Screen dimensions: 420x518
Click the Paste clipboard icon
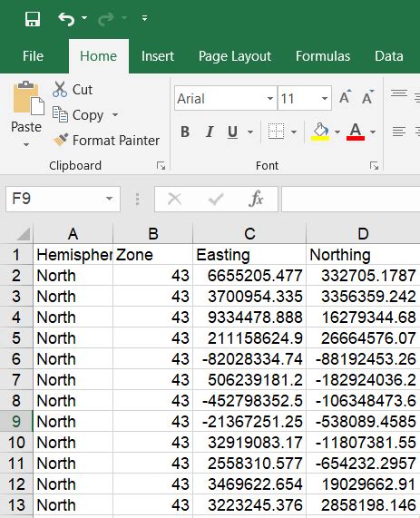(28, 98)
